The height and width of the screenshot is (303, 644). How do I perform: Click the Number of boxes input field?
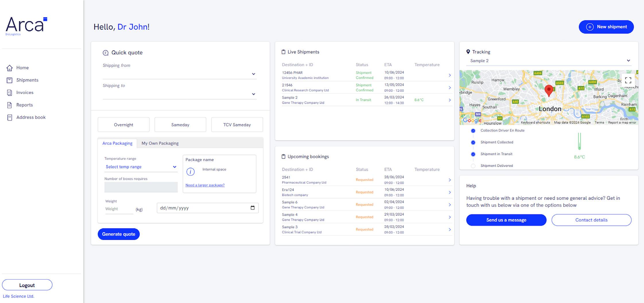[x=141, y=187]
